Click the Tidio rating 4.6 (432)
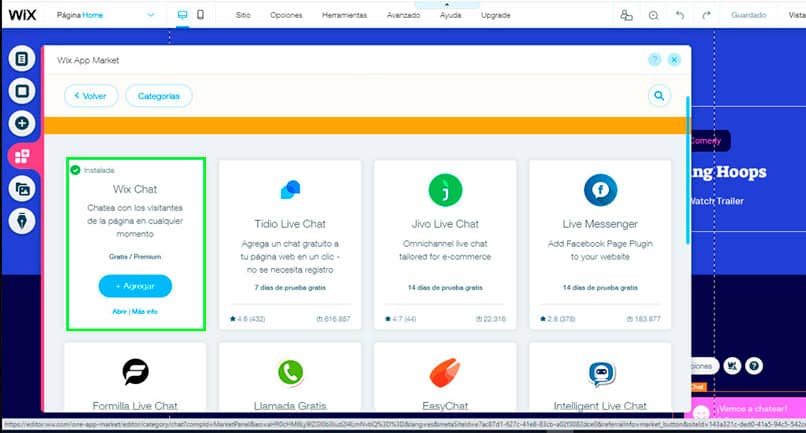806x433 pixels. (x=248, y=319)
